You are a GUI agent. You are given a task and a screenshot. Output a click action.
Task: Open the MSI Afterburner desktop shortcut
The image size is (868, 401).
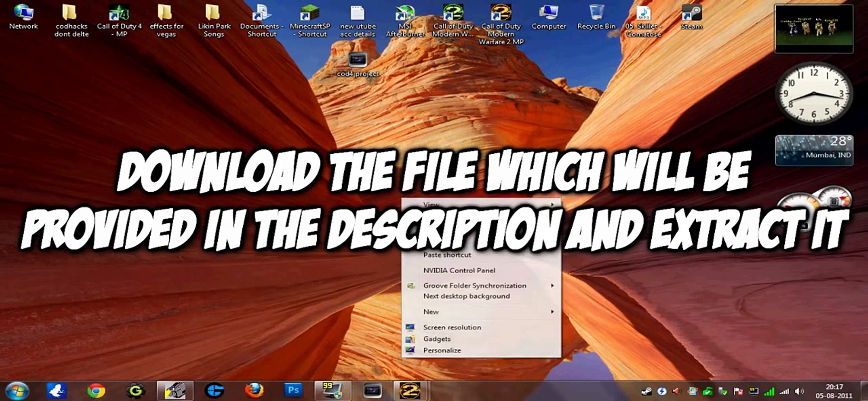coord(405,14)
